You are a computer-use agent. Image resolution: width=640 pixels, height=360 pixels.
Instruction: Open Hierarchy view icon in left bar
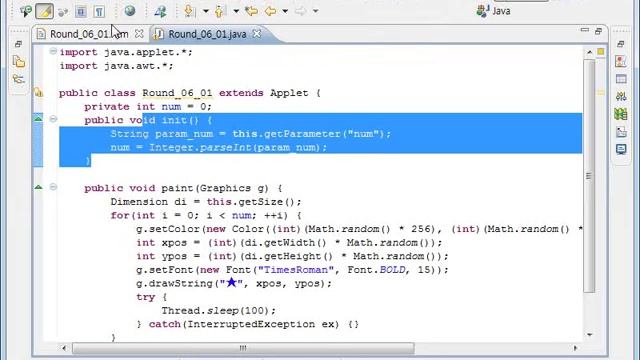click(19, 79)
